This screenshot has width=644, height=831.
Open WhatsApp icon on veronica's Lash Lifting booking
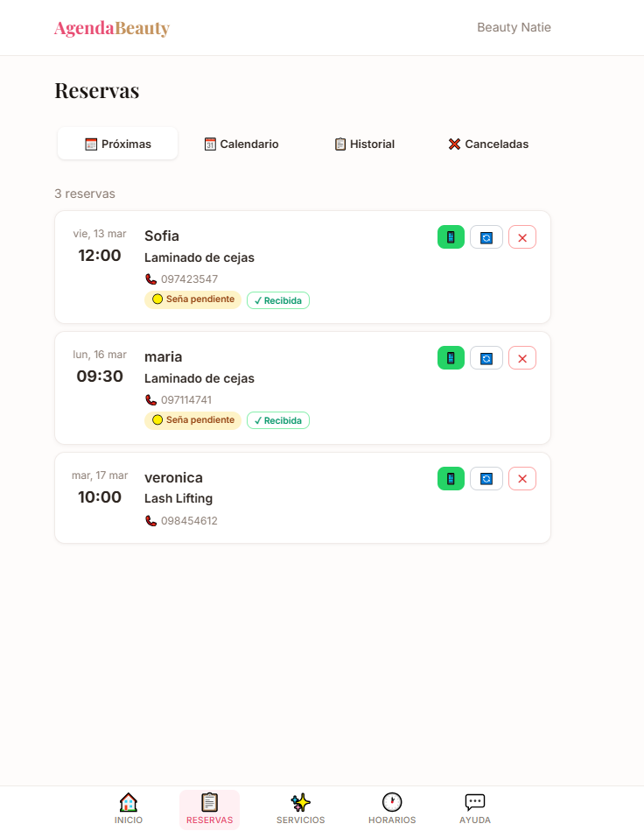coord(451,478)
